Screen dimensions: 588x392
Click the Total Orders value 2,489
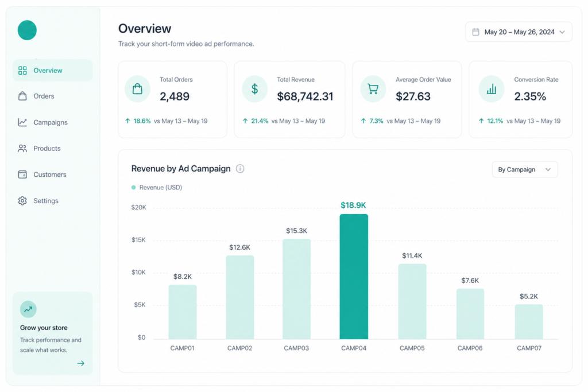click(175, 96)
